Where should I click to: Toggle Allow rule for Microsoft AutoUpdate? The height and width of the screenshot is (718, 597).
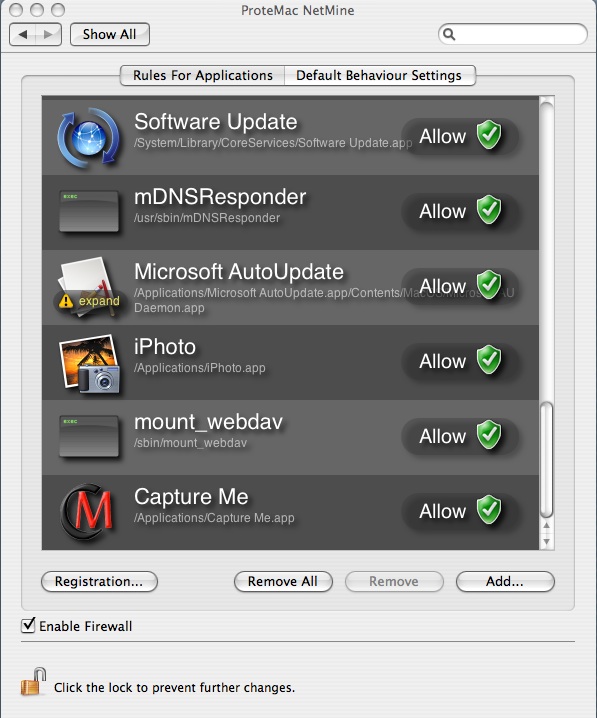click(x=460, y=287)
